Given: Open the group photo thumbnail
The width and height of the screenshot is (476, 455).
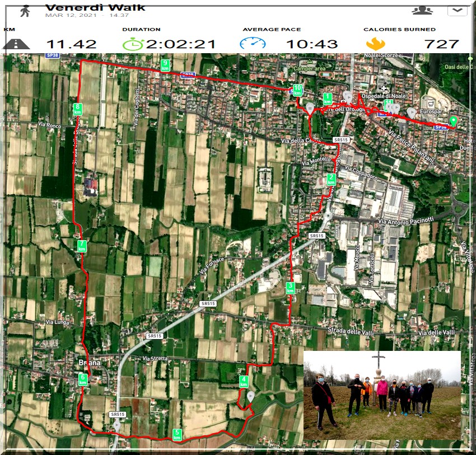Looking at the screenshot, I should pyautogui.click(x=382, y=395).
